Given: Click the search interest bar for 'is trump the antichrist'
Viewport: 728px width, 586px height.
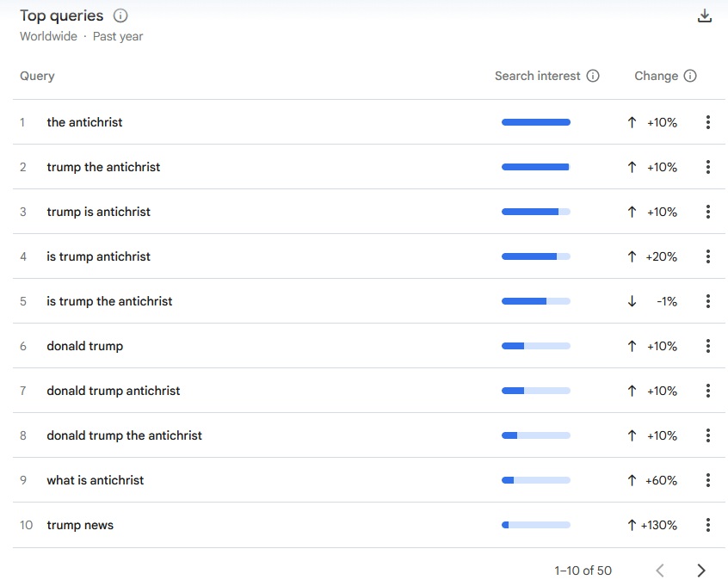Looking at the screenshot, I should coord(536,301).
